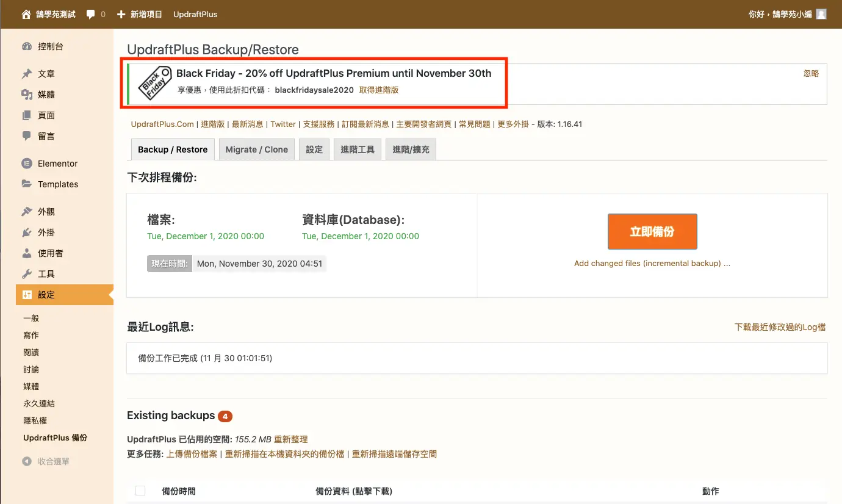Click the 取得進階版 link in promo banner
Screen dimensions: 842x504
(x=379, y=90)
